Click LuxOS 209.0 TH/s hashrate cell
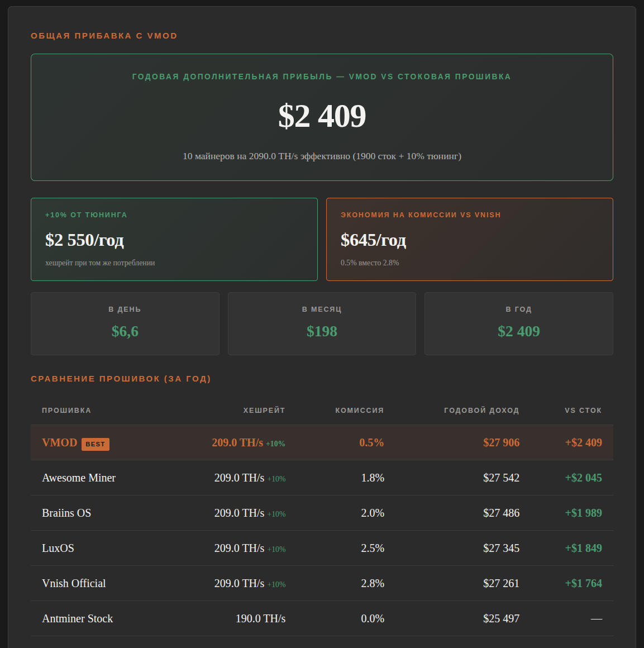 [x=250, y=548]
